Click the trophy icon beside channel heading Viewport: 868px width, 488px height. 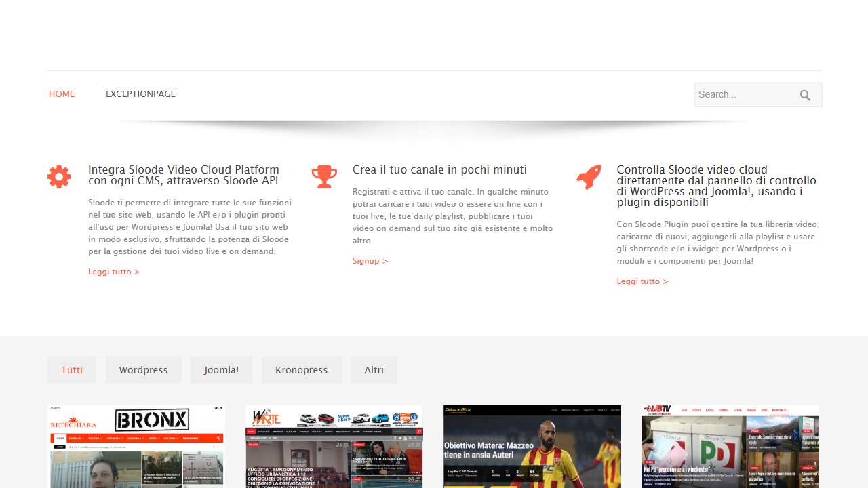(324, 177)
